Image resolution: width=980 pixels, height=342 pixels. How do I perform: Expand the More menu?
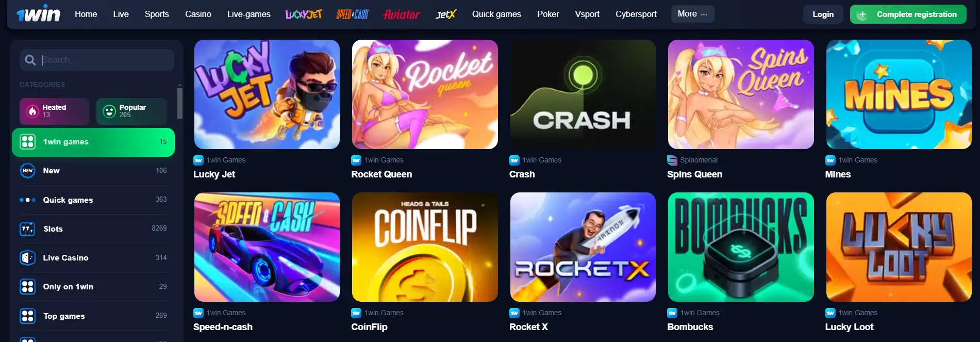692,14
